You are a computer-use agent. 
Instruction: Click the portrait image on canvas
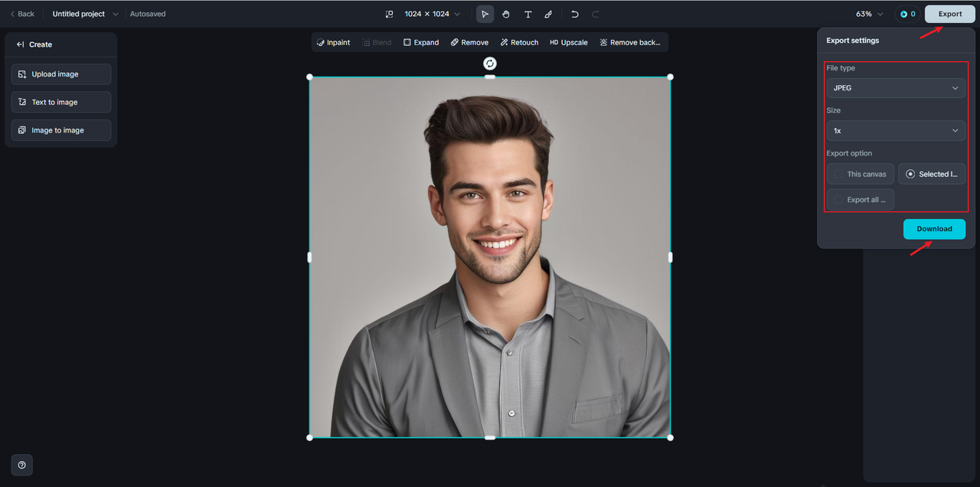coord(490,257)
